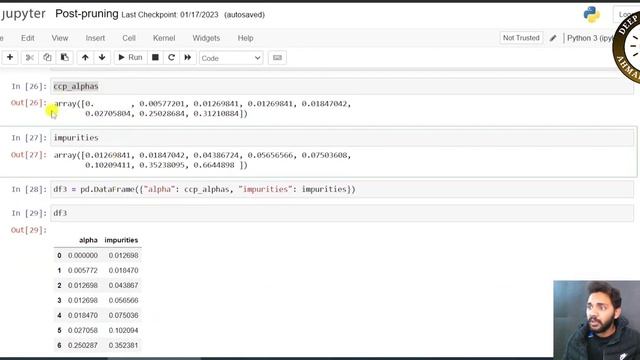The width and height of the screenshot is (640, 360).
Task: Click alpha value 0.000000 in row 0
Action: coord(83,255)
